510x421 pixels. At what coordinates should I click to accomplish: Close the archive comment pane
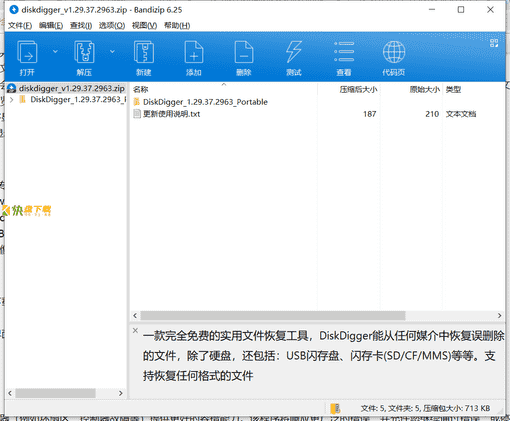(x=135, y=330)
